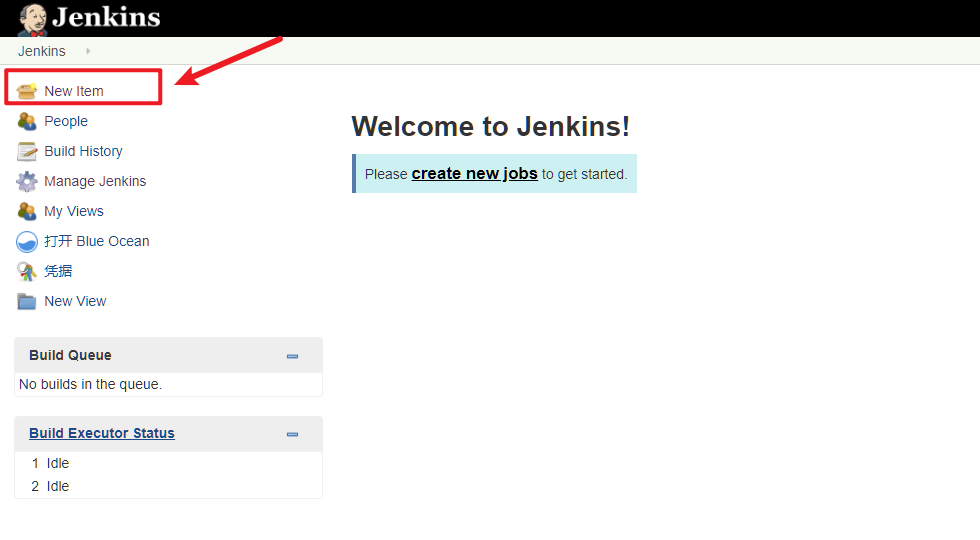Screen dimensions: 980x540
Task: Open the Build Executor Status link
Action: click(102, 433)
